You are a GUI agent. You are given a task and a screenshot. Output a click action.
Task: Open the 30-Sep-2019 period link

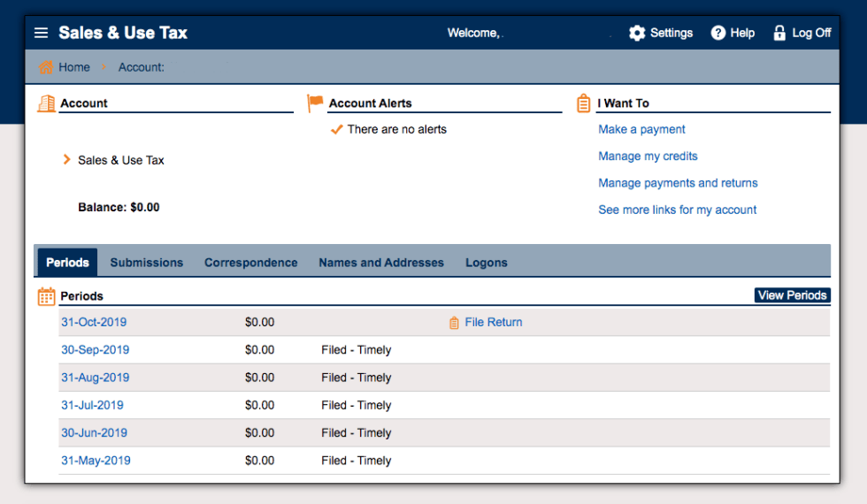tap(95, 350)
